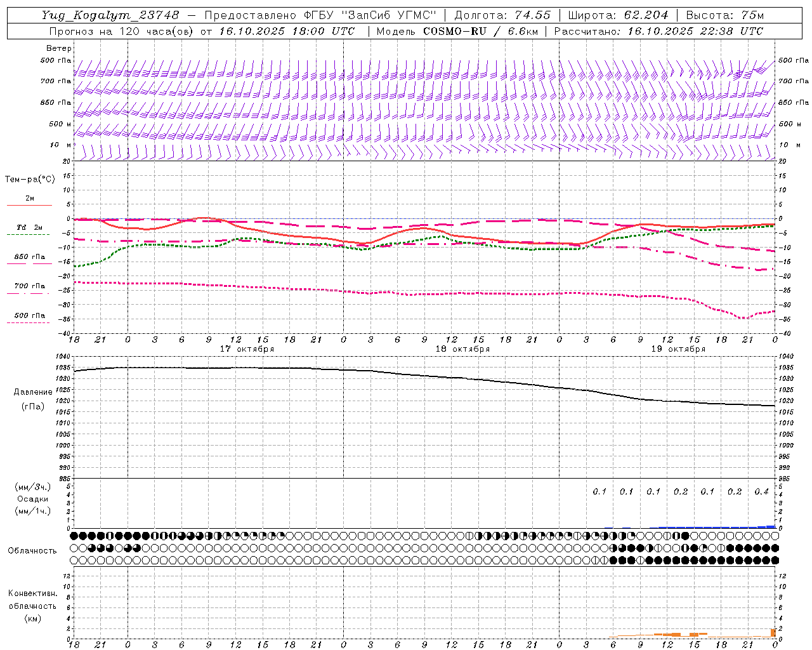Click the blue precipitation bars on 19 октября
Viewport: 812px width, 650px height.
click(x=717, y=527)
